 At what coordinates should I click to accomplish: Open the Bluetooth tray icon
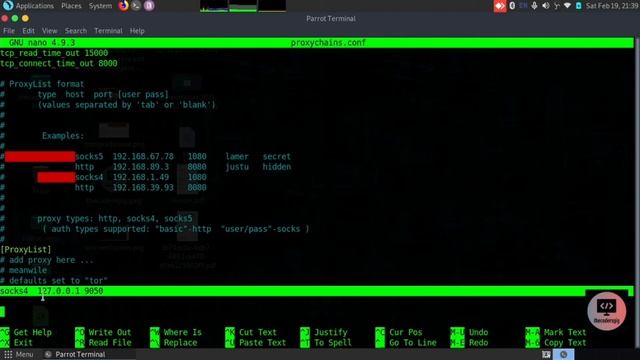(x=512, y=6)
